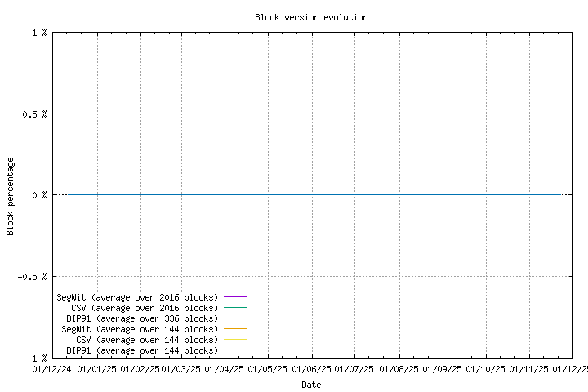Click the '0.5 %' y-axis tick label
The image size is (588, 392).
click(34, 114)
